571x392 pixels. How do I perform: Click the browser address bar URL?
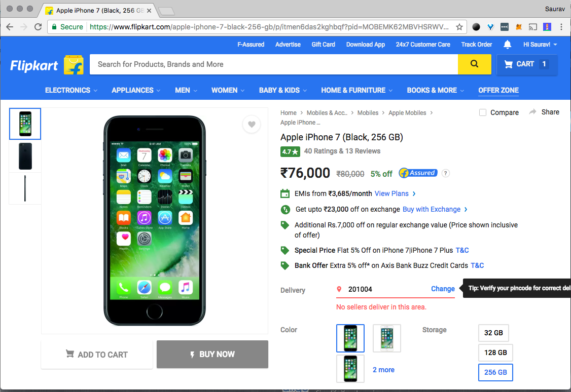pyautogui.click(x=269, y=27)
